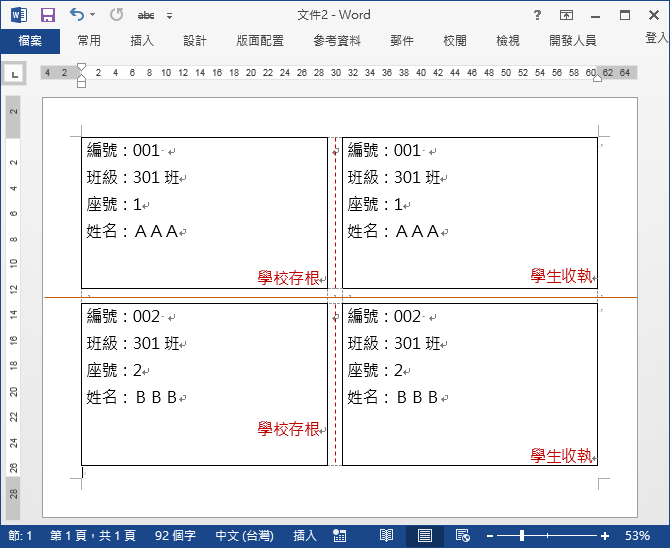670x548 pixels.
Task: Click the zoom in plus button
Action: [605, 536]
